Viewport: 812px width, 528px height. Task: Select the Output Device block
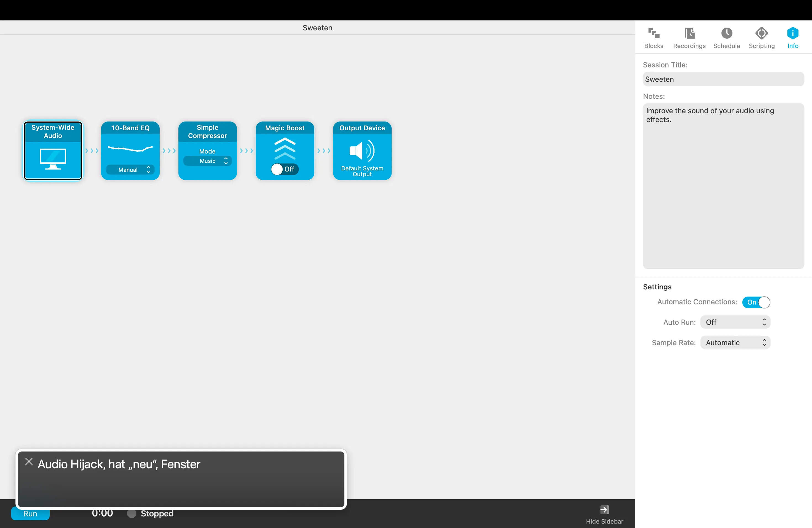pyautogui.click(x=362, y=151)
